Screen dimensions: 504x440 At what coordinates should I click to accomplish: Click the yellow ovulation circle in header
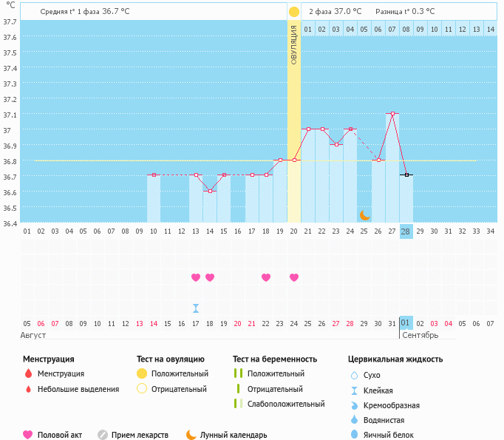click(x=294, y=12)
